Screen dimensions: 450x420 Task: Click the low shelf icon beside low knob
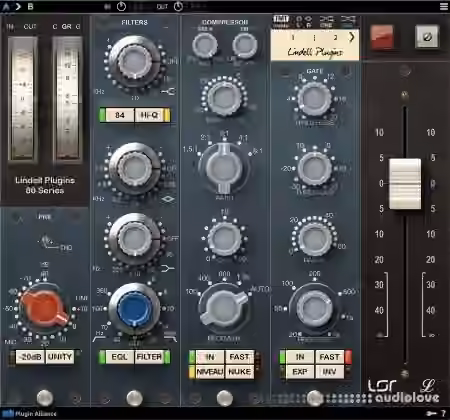[x=168, y=269]
